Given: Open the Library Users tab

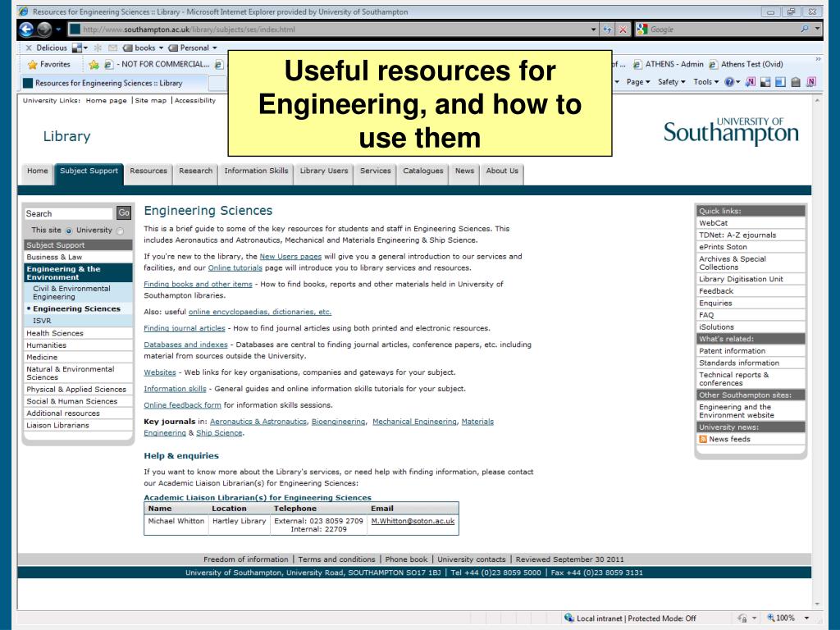Looking at the screenshot, I should click(323, 174).
